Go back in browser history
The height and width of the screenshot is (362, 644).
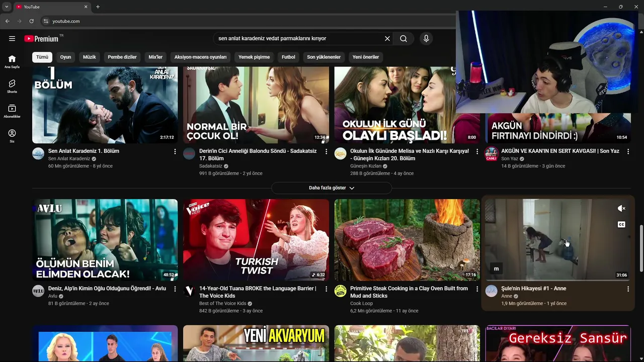tap(8, 21)
